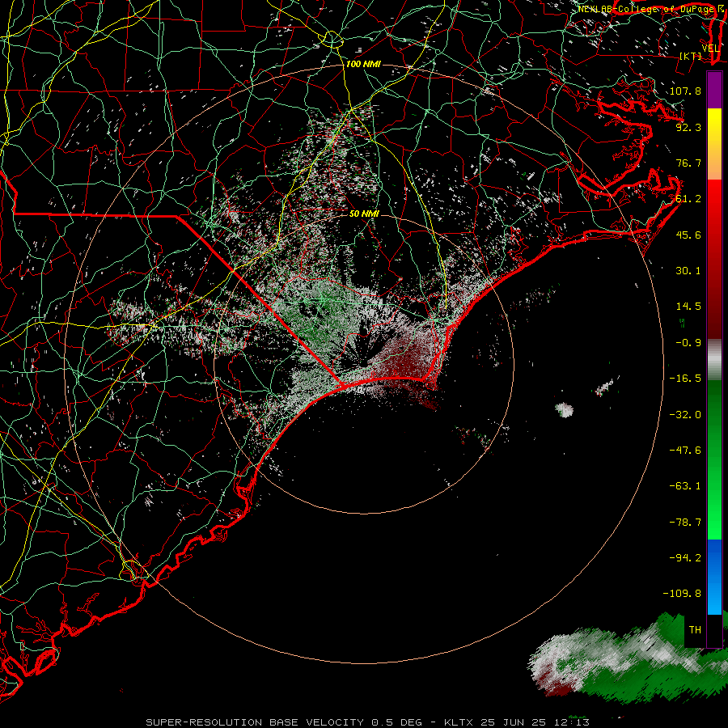Select the -47.6 value on velocity scale
The image size is (728, 728).
coord(685,451)
